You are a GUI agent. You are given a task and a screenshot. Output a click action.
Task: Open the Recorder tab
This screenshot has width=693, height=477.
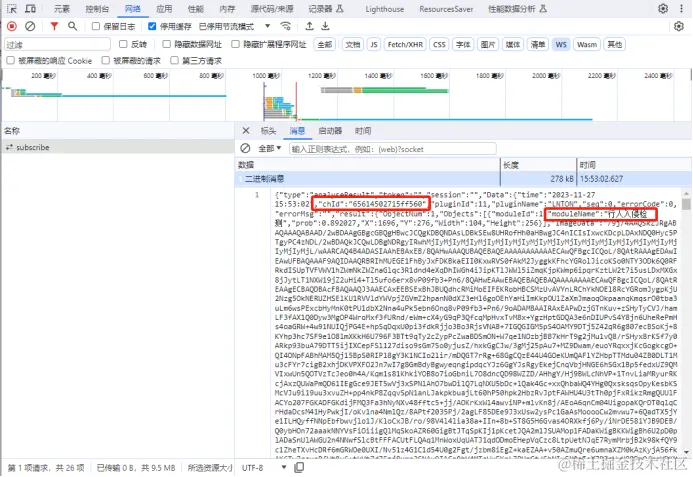[x=326, y=9]
